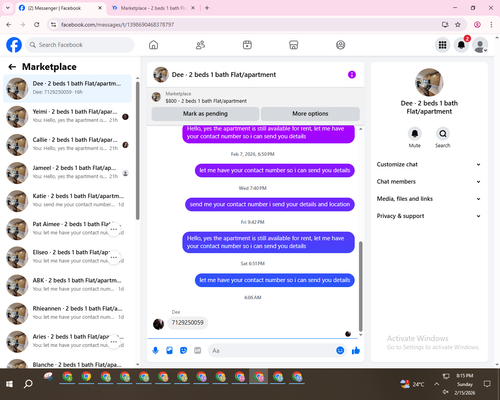This screenshot has width=500, height=400.
Task: Show hidden system tray icons
Action: [x=436, y=384]
